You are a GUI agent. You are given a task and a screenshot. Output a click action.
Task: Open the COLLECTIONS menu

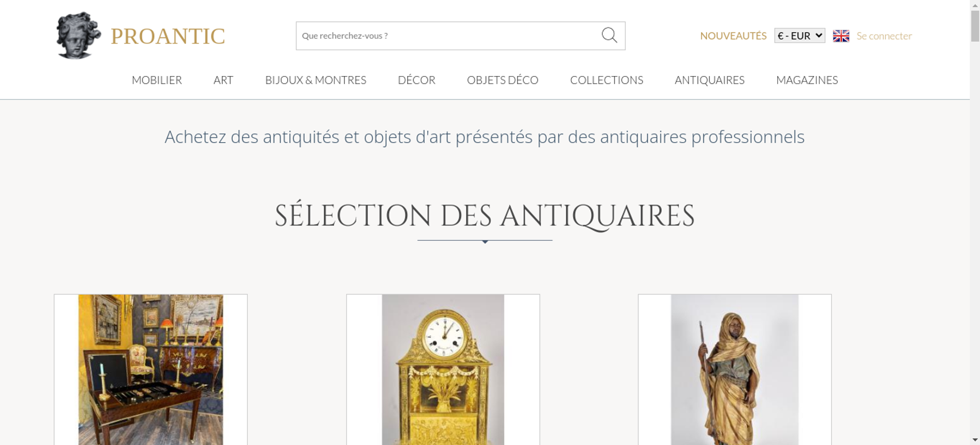pyautogui.click(x=607, y=80)
